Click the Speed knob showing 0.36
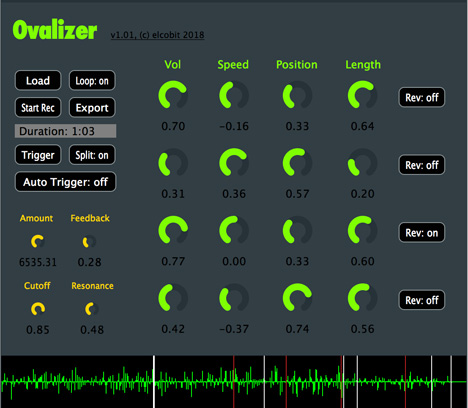Image resolution: width=468 pixels, height=408 pixels. 234,163
